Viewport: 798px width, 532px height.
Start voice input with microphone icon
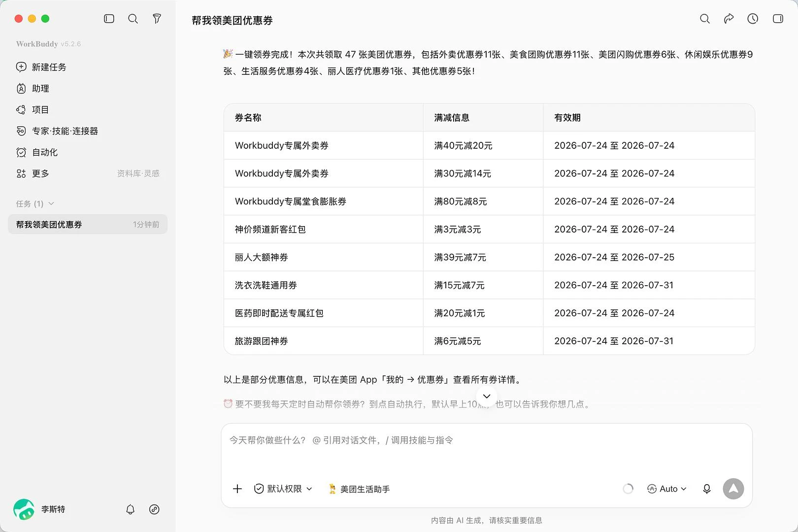click(x=706, y=489)
